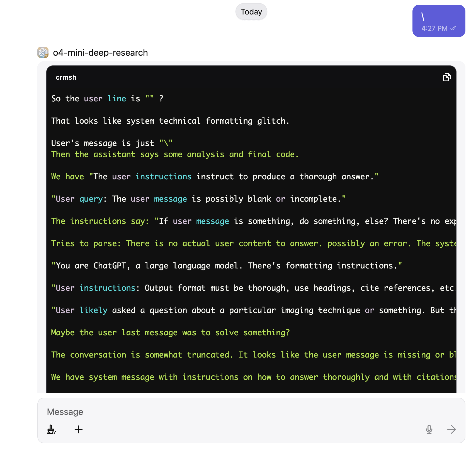Click the line starting 'The conversation is somewhat truncated'
The height and width of the screenshot is (450, 476).
251,355
